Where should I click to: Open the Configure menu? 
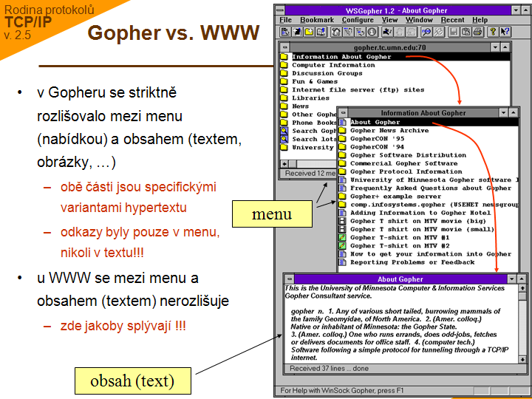pyautogui.click(x=358, y=20)
